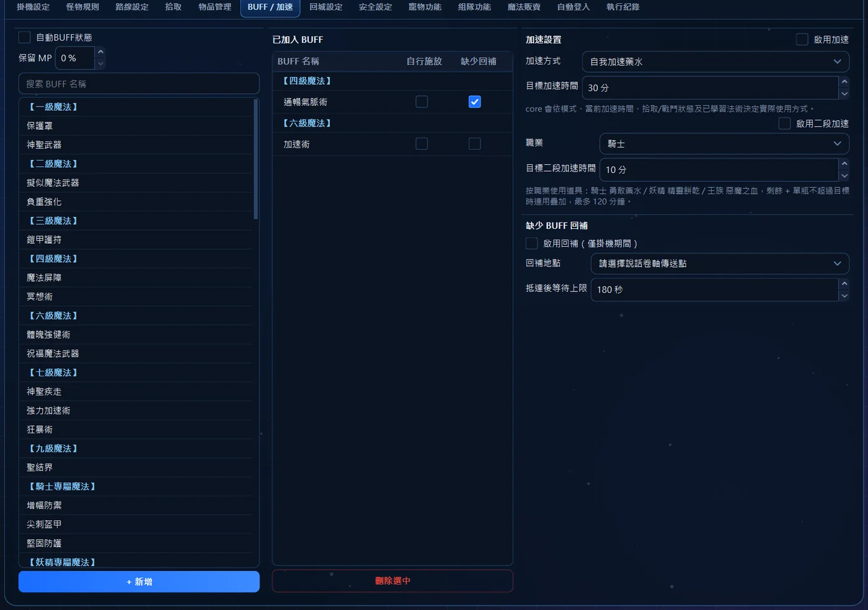The image size is (868, 610).
Task: Switch to the 拾取 tab
Action: pos(174,7)
